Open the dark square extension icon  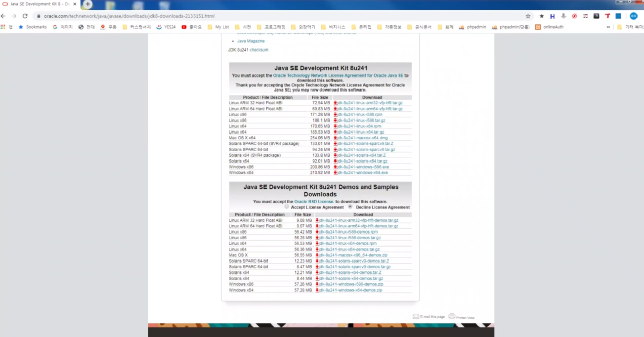597,16
